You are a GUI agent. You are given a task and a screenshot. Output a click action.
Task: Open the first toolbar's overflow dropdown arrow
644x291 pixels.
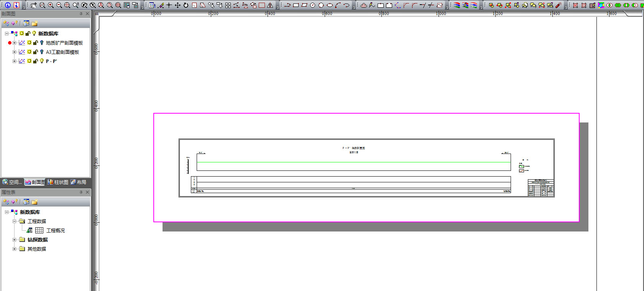[x=24, y=7]
